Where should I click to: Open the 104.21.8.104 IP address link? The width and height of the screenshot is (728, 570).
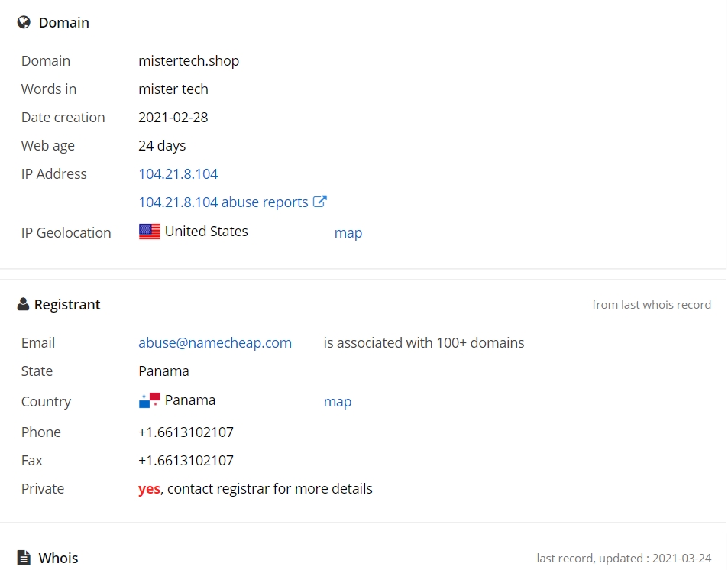[x=178, y=173]
